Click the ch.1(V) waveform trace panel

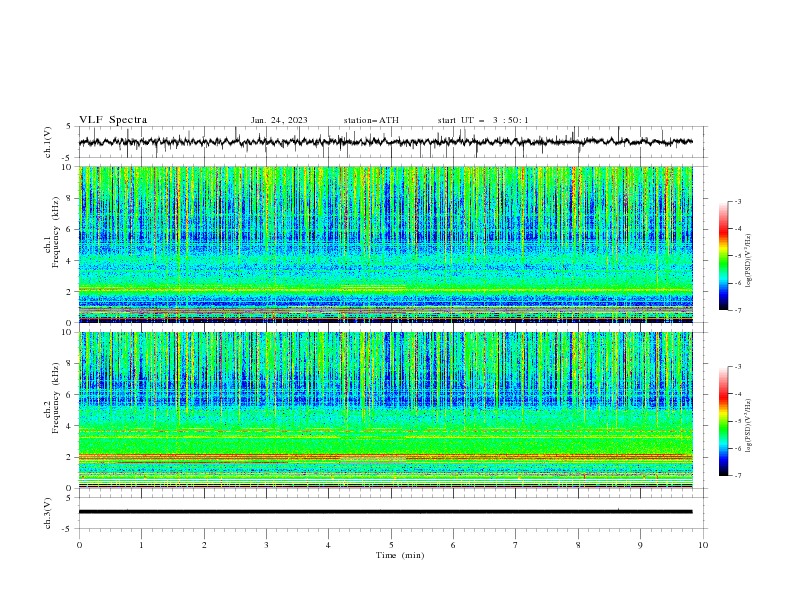coord(393,142)
